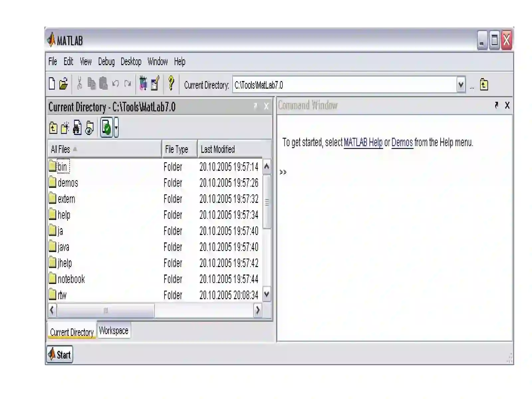Open the Desktop menu
Image resolution: width=532 pixels, height=399 pixels.
(131, 62)
